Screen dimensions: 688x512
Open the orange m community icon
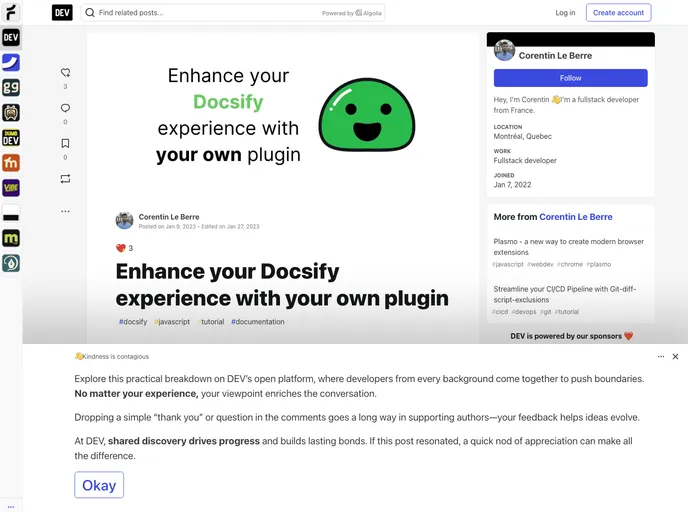pyautogui.click(x=11, y=163)
